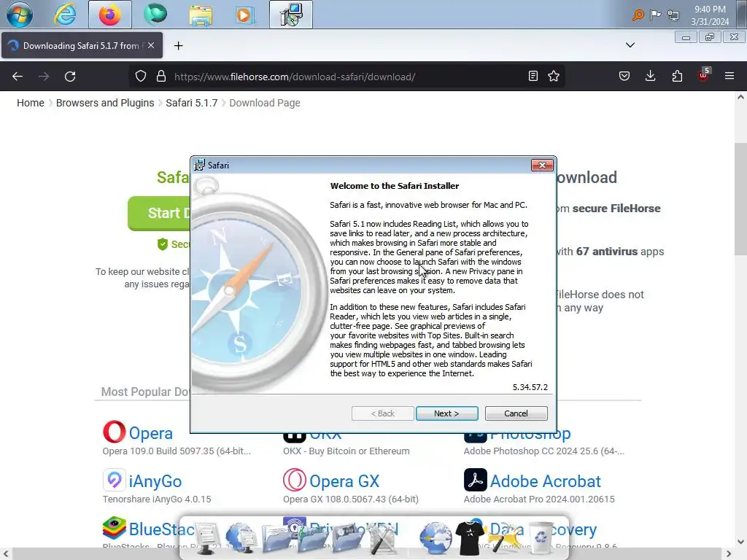Switch to Firefox in the taskbar
Viewport: 747px width, 560px height.
(110, 15)
